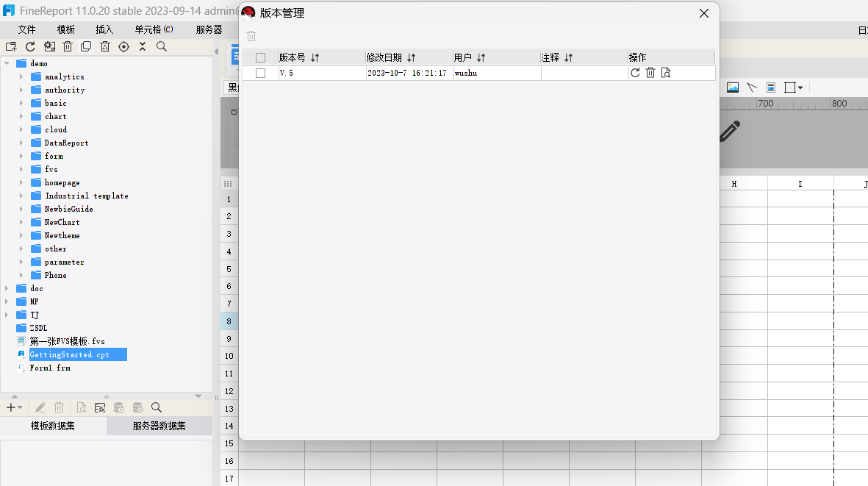Select the NewbieGuide folder
This screenshot has width=868, height=486.
click(68, 209)
